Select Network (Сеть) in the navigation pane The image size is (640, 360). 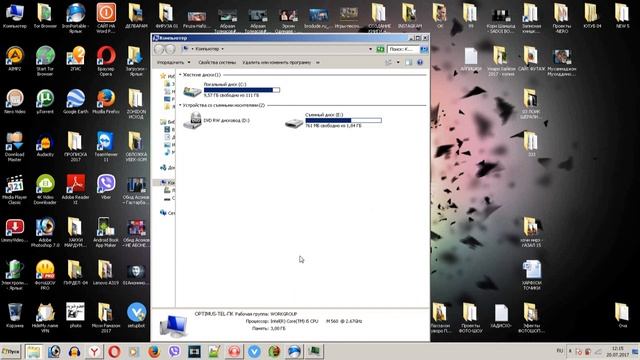[x=167, y=213]
